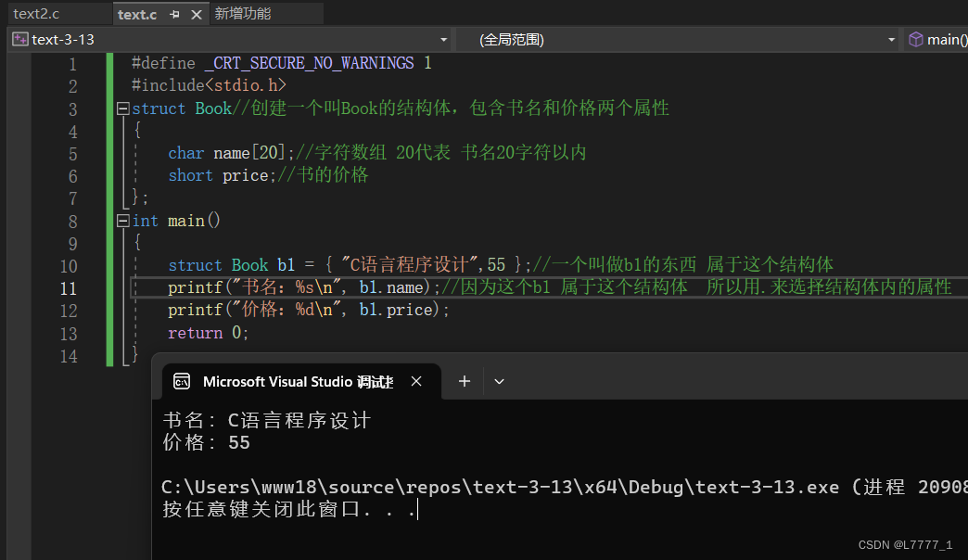This screenshot has width=968, height=560.
Task: Close the 调试控制台 terminal tab
Action: (x=415, y=381)
